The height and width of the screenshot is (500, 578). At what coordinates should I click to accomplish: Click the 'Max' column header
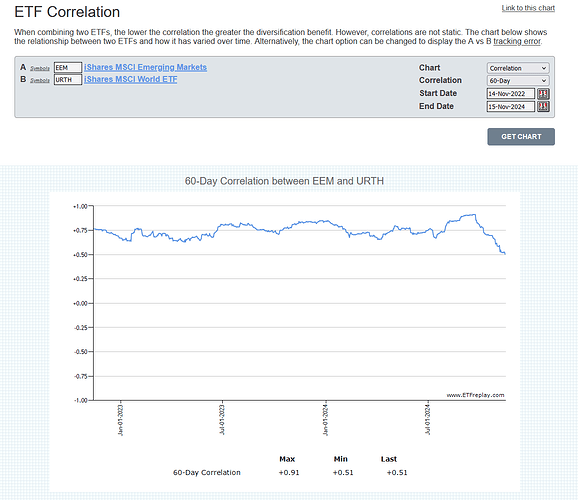click(287, 459)
